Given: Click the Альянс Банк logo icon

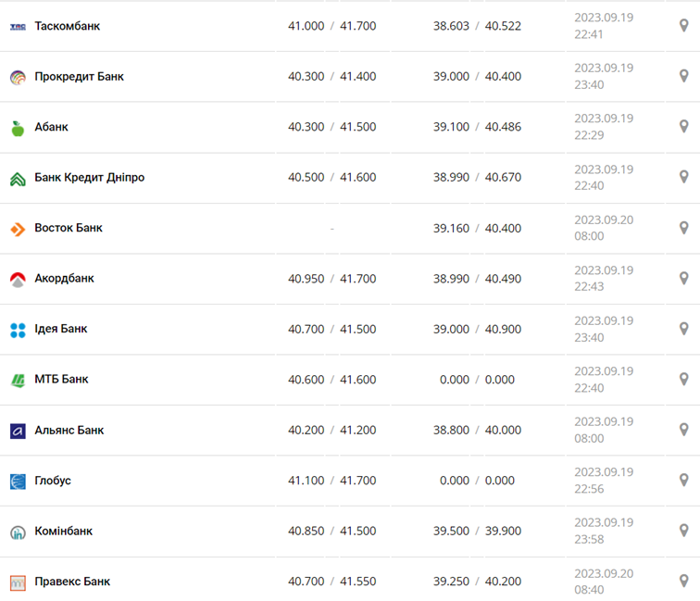Looking at the screenshot, I should (18, 431).
